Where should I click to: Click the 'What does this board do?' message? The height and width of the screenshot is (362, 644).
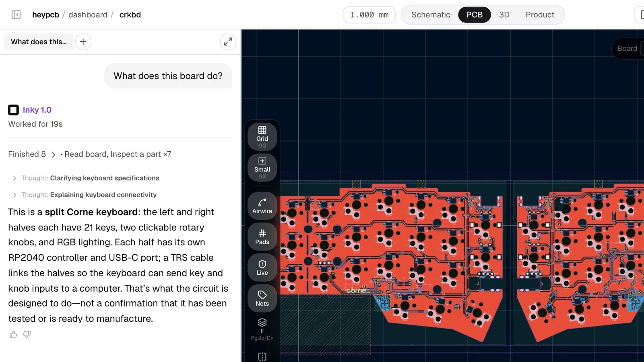(168, 76)
